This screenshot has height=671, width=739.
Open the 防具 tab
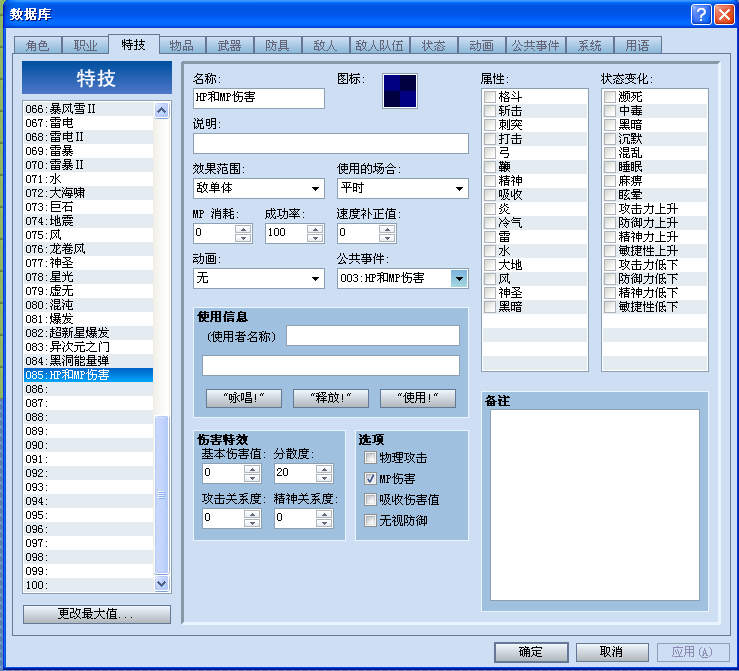(x=278, y=45)
